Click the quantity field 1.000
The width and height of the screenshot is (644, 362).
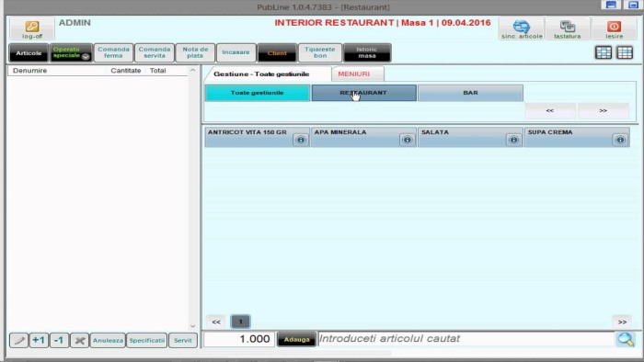239,339
